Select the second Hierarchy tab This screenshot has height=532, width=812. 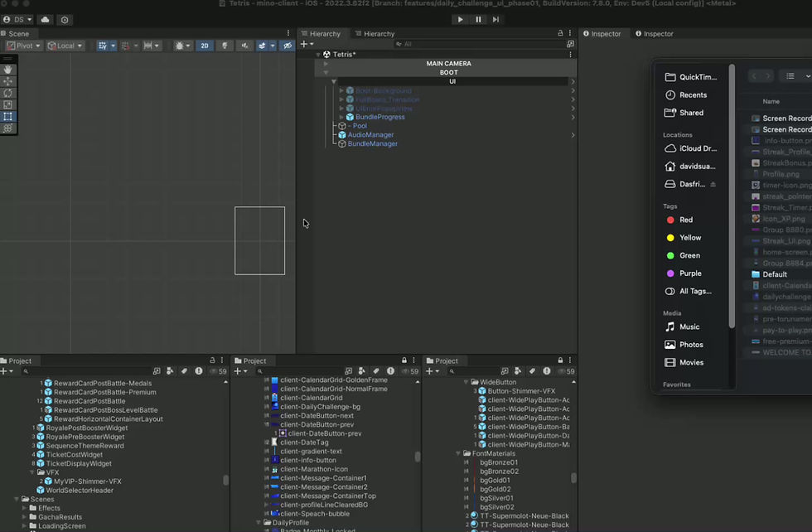coord(375,34)
